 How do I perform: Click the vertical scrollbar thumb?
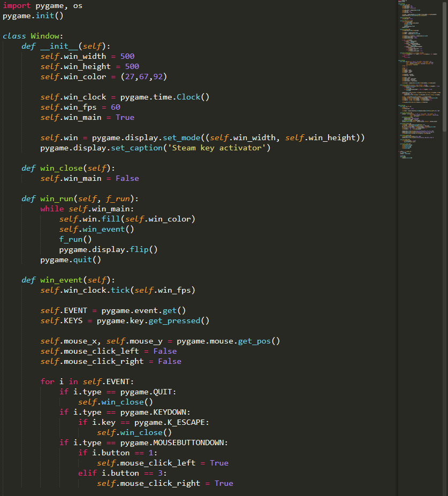(x=444, y=66)
